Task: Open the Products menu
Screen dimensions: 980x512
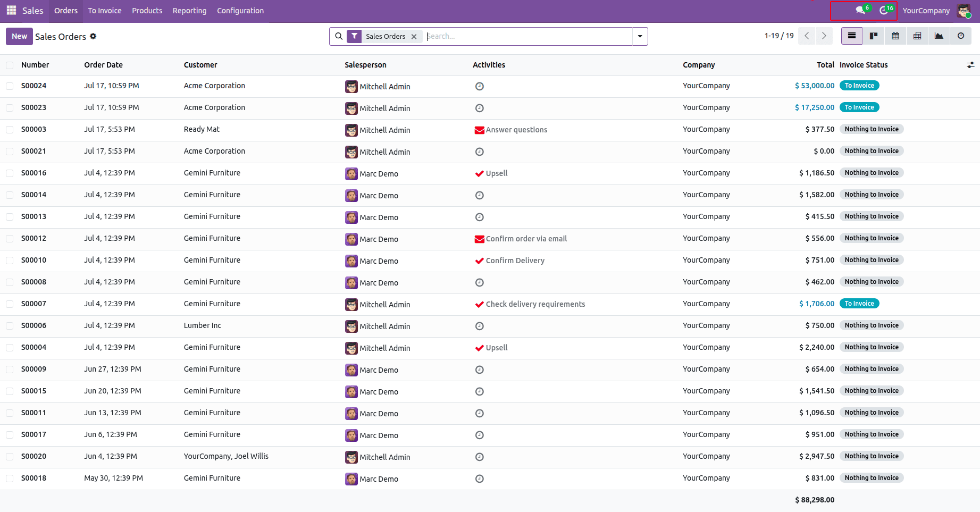Action: 147,11
